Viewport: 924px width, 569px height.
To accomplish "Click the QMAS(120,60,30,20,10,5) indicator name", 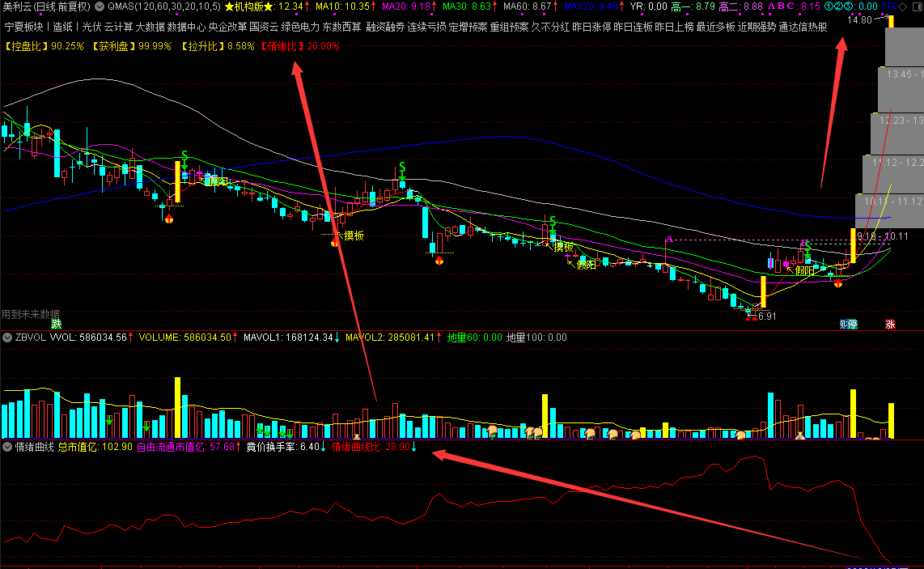I will pos(163,6).
